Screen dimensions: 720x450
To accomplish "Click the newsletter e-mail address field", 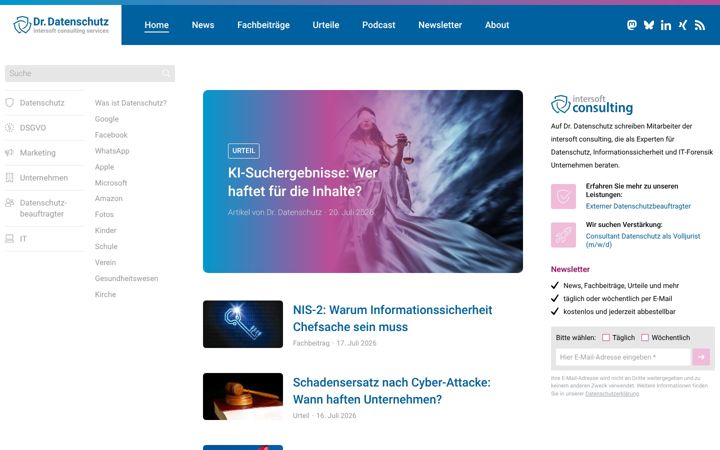I will (x=623, y=357).
